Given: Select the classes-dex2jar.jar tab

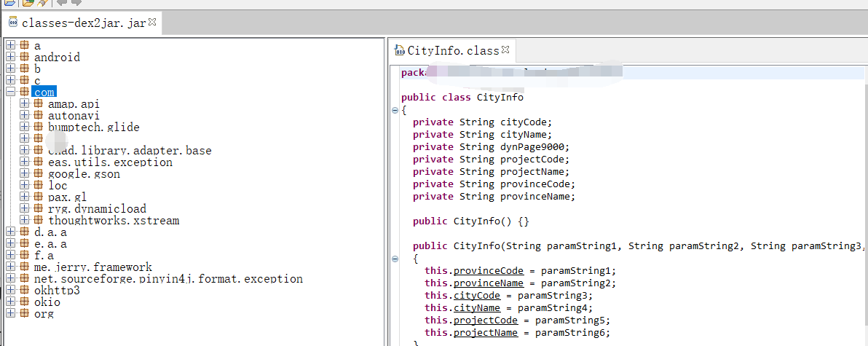Looking at the screenshot, I should pos(83,23).
